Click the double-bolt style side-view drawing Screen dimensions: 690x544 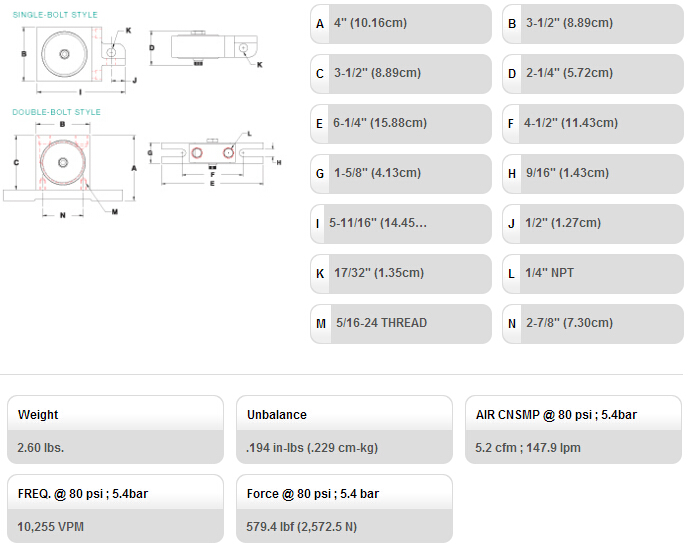click(214, 158)
